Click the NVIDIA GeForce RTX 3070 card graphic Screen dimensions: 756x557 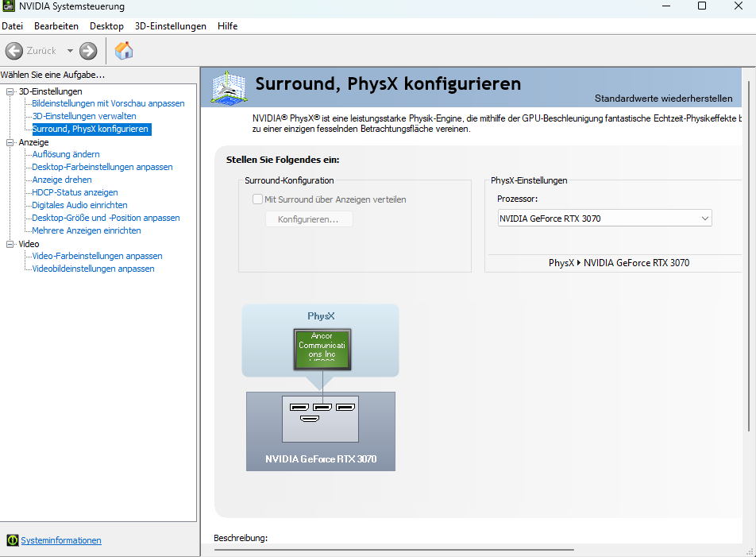321,430
